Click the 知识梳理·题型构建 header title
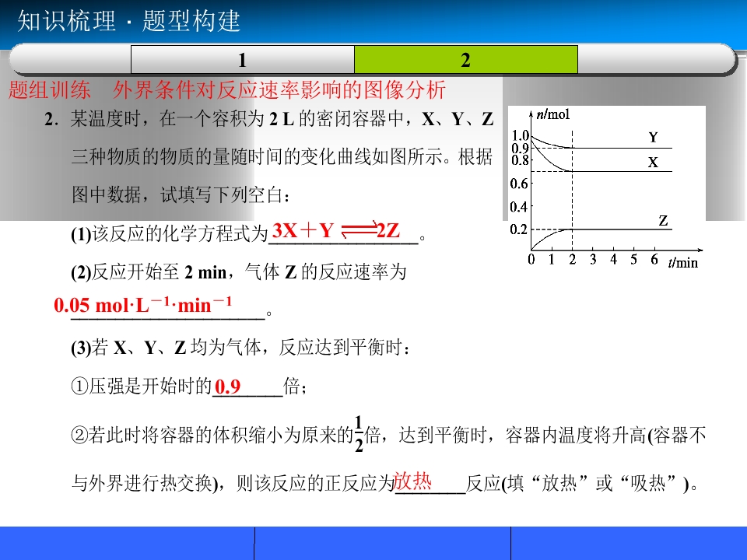 128,21
